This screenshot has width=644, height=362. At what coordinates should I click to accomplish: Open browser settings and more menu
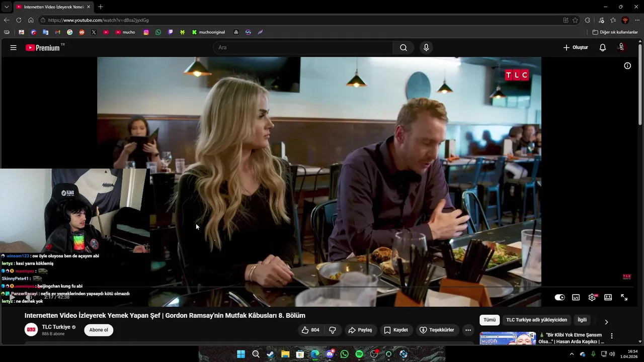coord(637,20)
